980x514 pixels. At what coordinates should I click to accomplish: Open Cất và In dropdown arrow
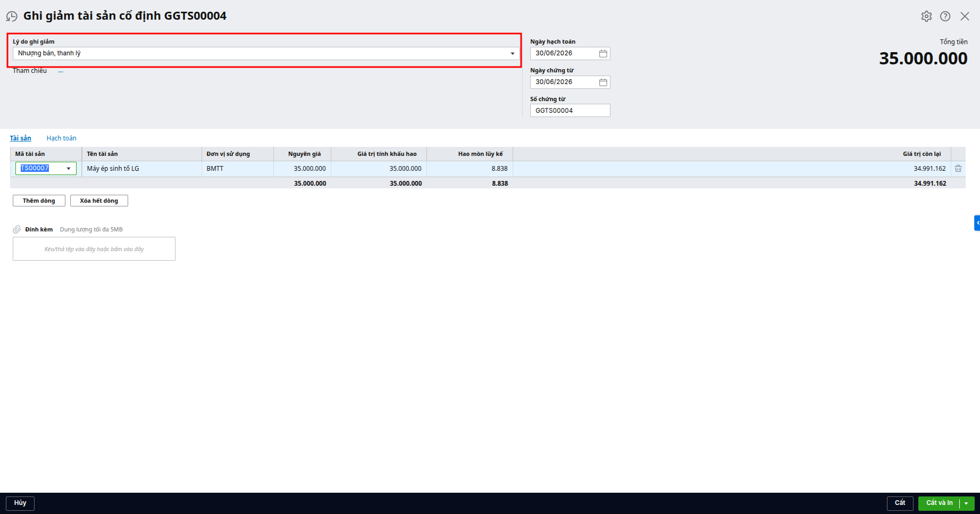966,503
